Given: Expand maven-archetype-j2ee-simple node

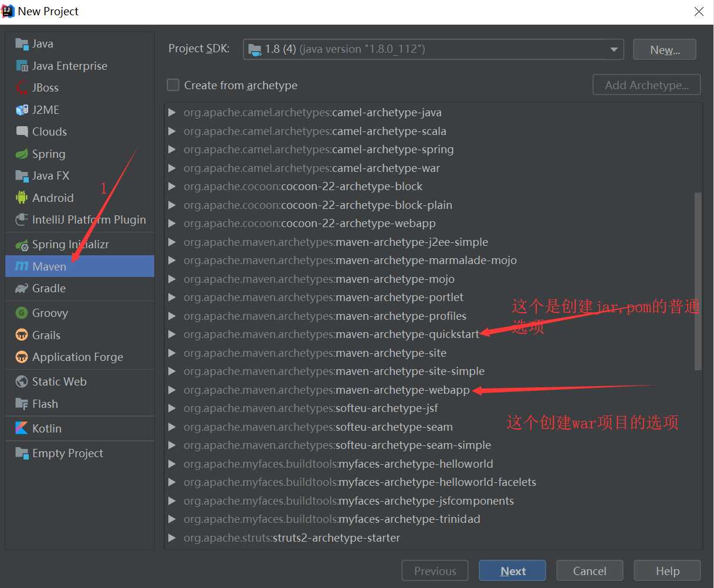Looking at the screenshot, I should [172, 242].
